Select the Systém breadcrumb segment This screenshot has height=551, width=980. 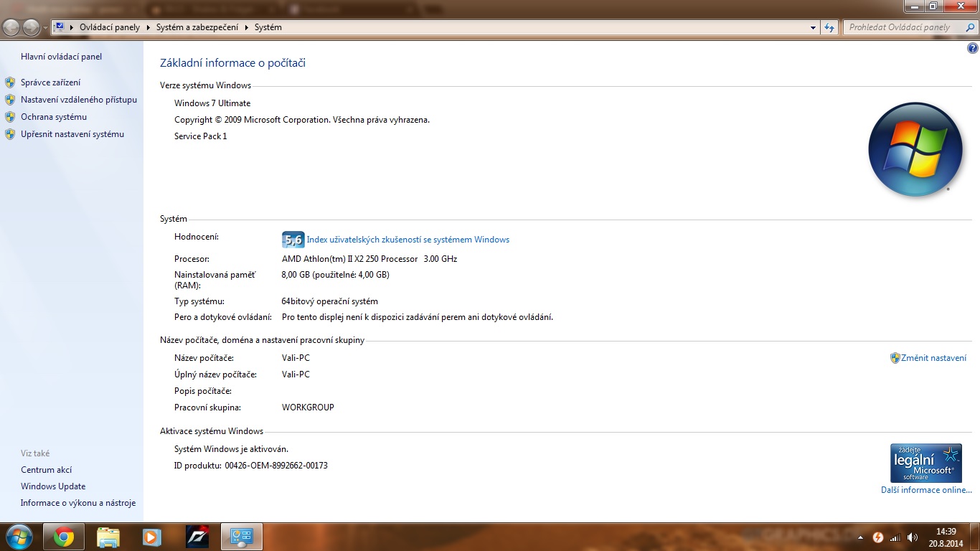[268, 27]
